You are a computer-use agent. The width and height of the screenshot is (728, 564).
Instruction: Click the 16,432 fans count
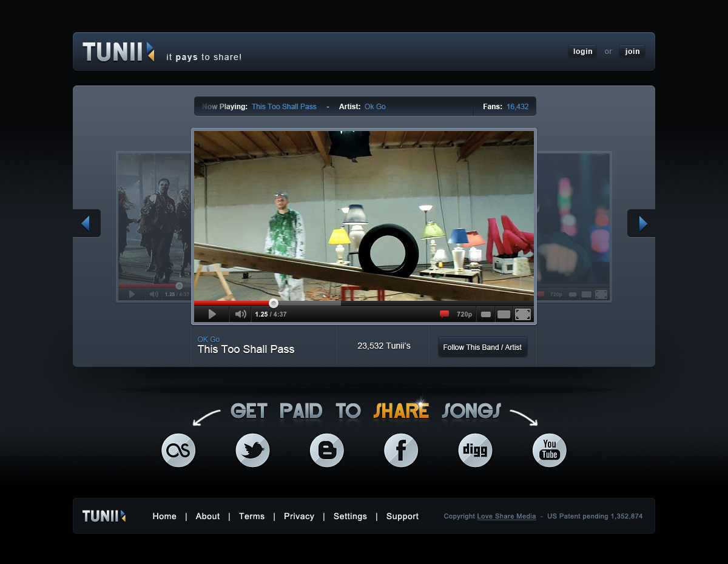click(517, 107)
